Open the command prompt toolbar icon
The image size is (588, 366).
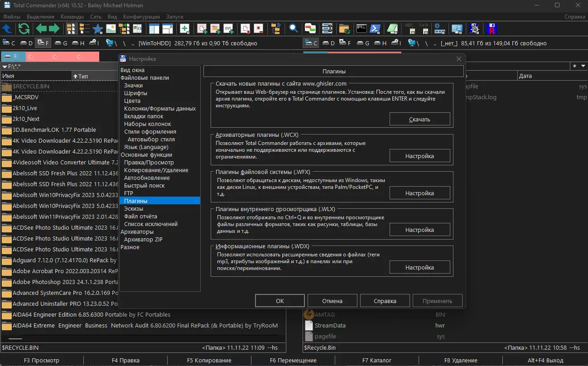pyautogui.click(x=361, y=29)
